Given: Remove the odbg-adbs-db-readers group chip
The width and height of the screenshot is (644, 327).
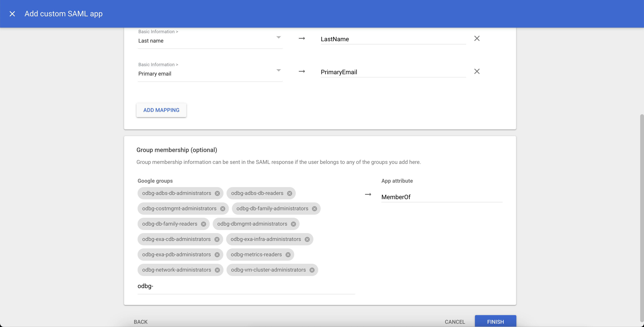Looking at the screenshot, I should coord(289,193).
